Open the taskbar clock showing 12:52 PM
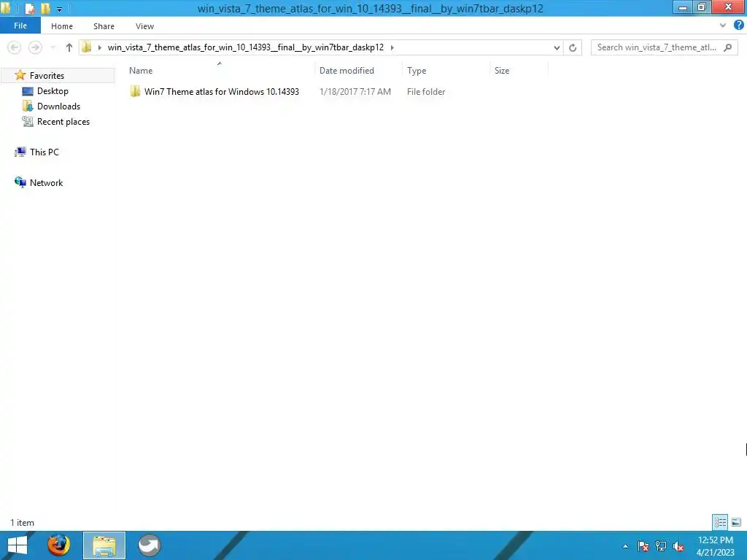The width and height of the screenshot is (747, 560). 715,546
